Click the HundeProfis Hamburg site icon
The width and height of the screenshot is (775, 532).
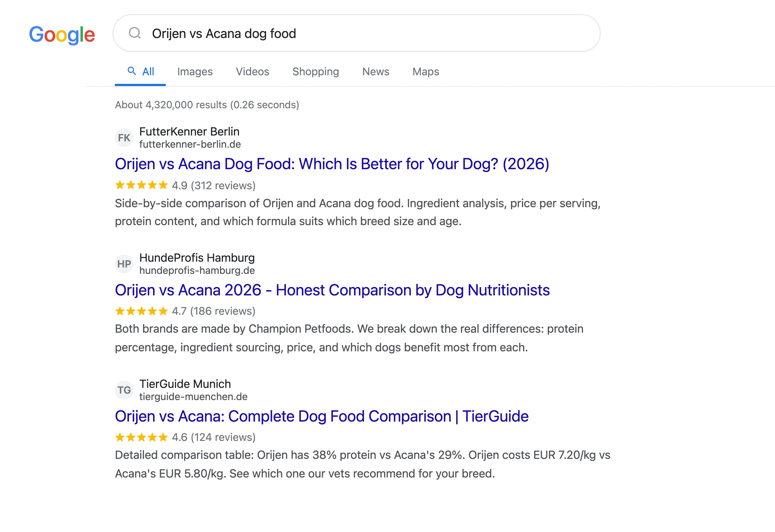tap(124, 264)
